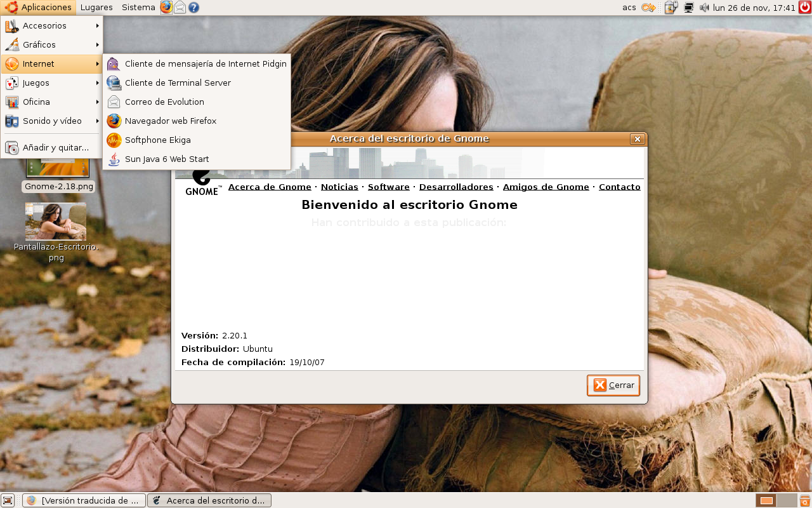Open the Sistema menu

click(138, 8)
